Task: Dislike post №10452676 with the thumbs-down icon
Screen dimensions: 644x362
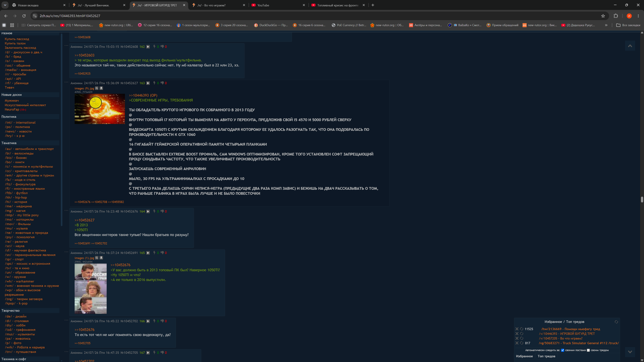Action: (162, 211)
